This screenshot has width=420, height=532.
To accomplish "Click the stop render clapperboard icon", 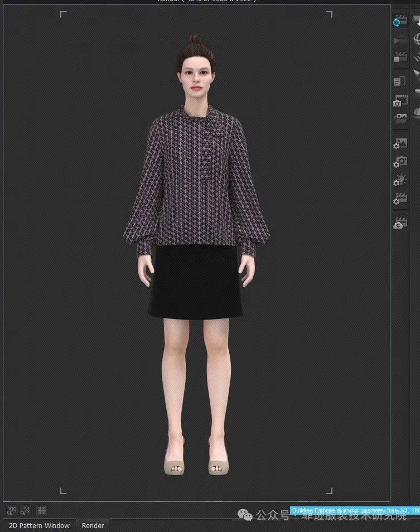I will coord(400,57).
